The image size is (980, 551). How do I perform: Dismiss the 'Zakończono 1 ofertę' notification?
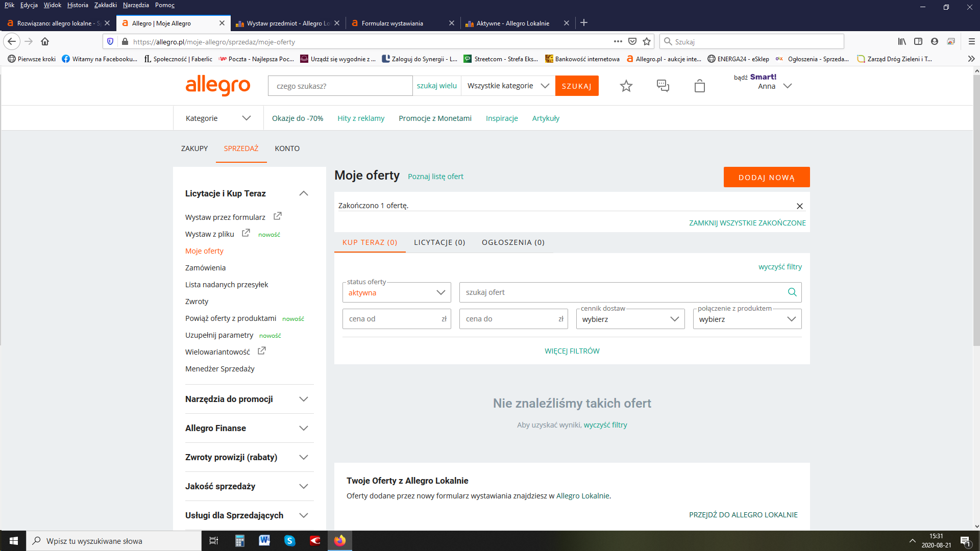(800, 206)
